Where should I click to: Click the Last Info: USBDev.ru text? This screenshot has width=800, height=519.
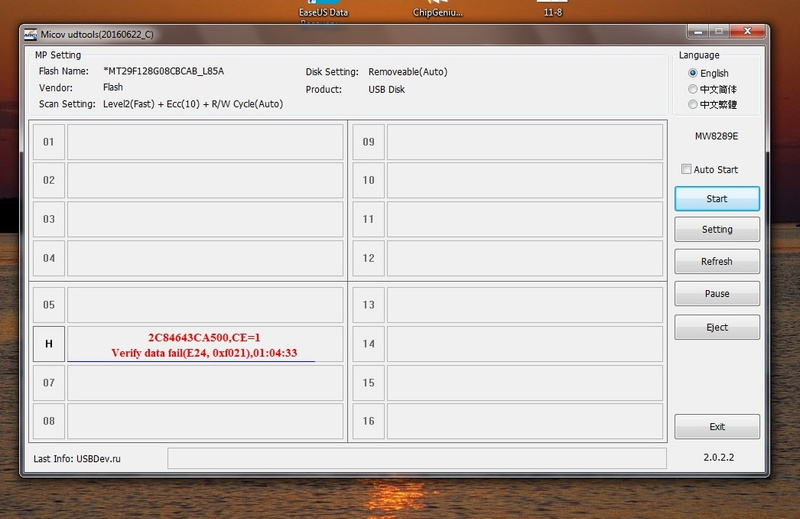click(77, 459)
